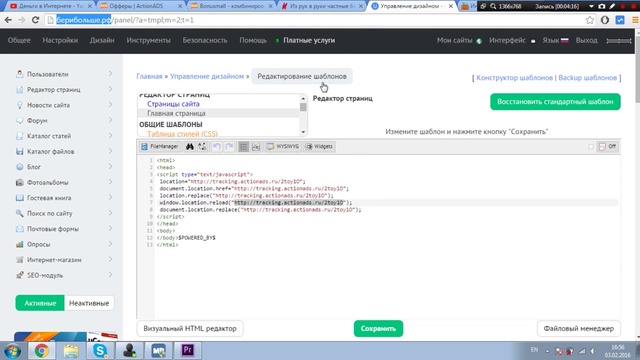Expand the Каталог файлов section chevron
This screenshot has height=360, width=640.
click(x=110, y=151)
